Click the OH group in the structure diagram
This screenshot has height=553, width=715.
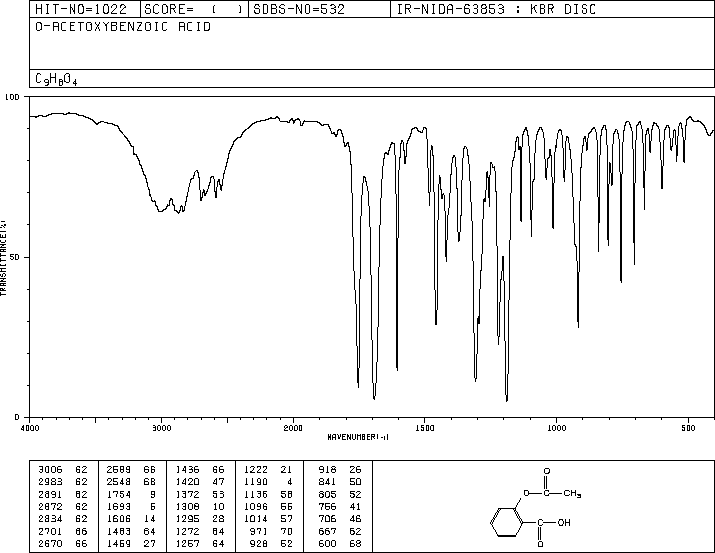(x=564, y=522)
